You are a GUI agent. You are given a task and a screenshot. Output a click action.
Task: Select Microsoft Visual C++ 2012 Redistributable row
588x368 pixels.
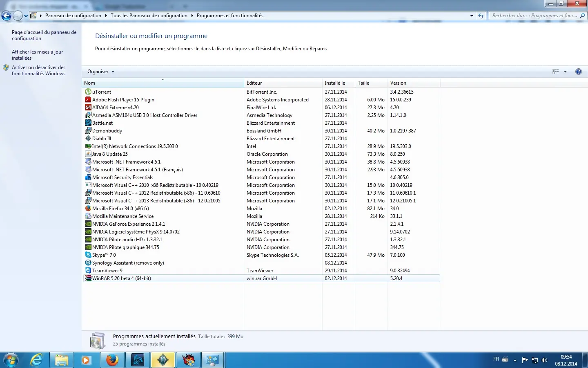(261, 193)
